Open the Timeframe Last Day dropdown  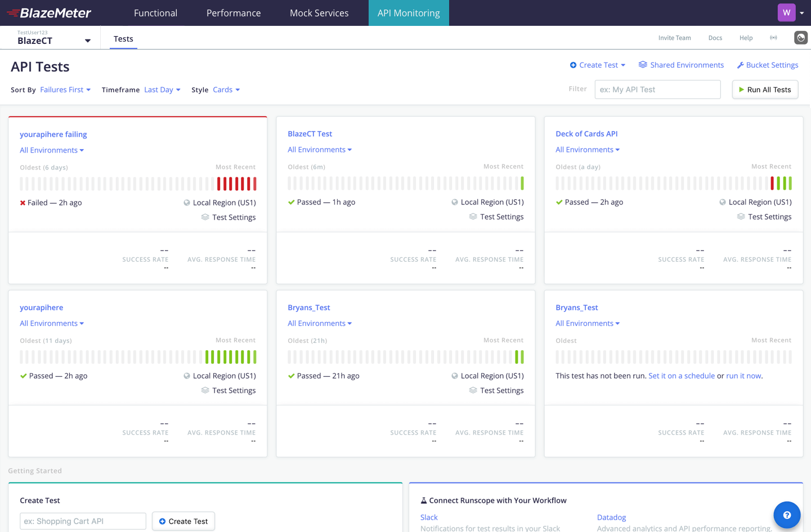point(162,90)
